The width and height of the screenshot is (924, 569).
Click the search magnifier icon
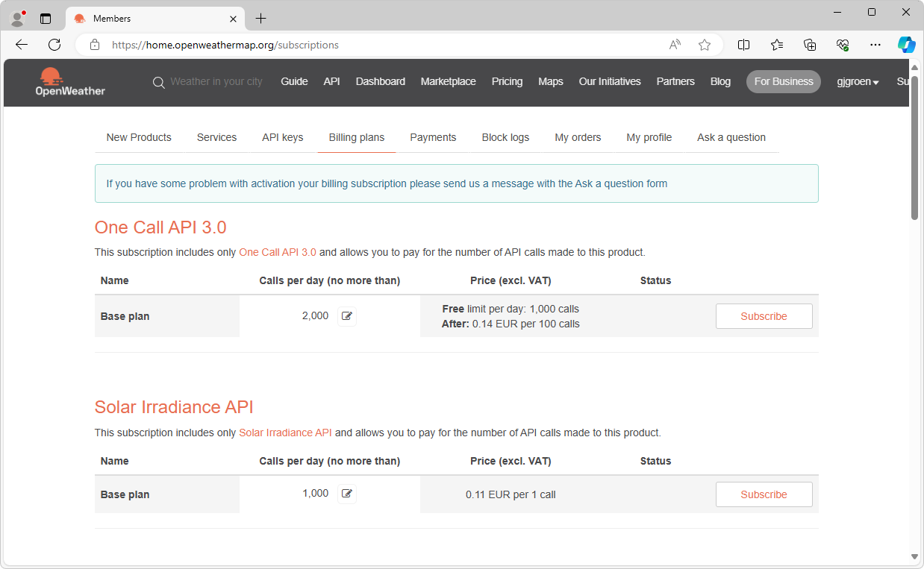[x=158, y=82]
